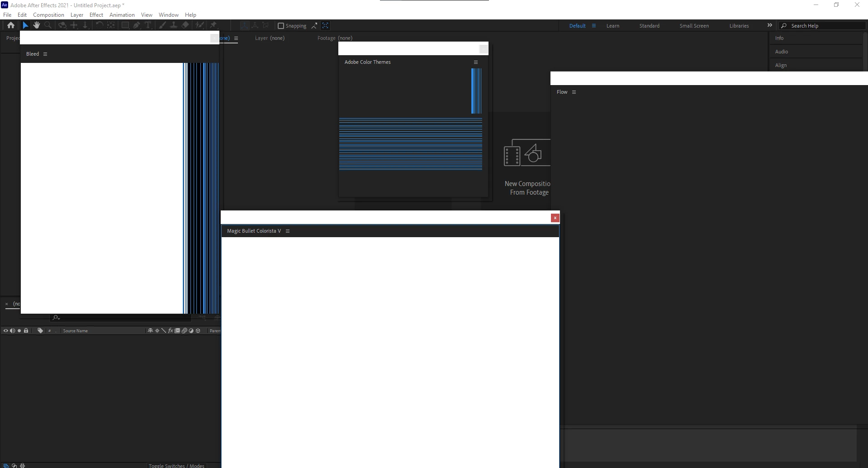
Task: Switch to the Small Screen workspace
Action: click(x=694, y=26)
